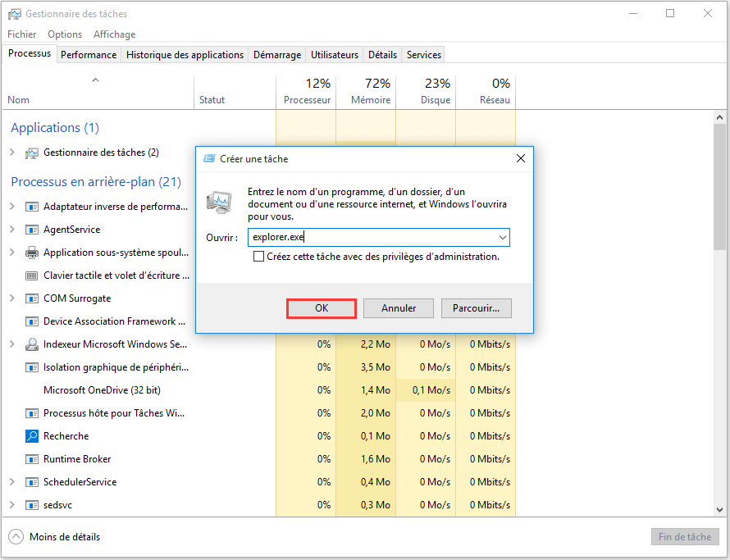Click the Statut column header
Image resolution: width=730 pixels, height=560 pixels.
(x=212, y=99)
